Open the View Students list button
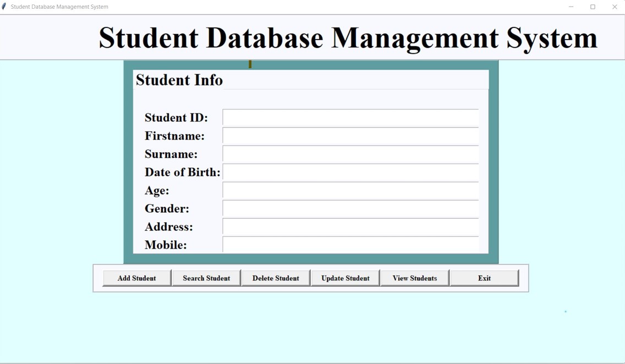 415,278
